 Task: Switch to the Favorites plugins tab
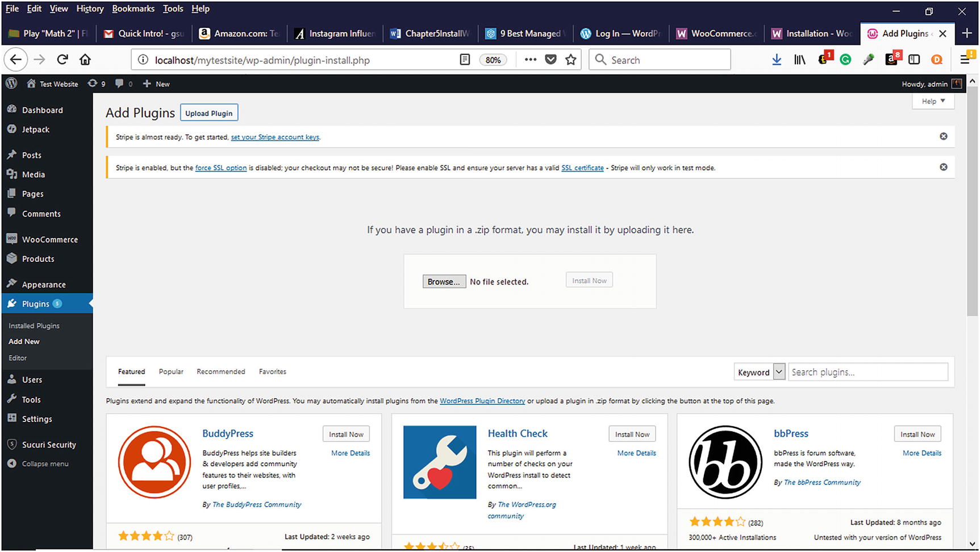click(273, 371)
